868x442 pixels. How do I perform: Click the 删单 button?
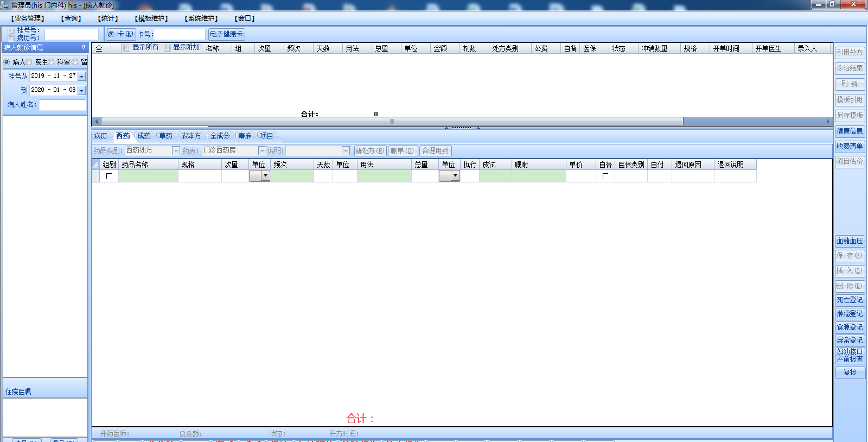point(402,151)
